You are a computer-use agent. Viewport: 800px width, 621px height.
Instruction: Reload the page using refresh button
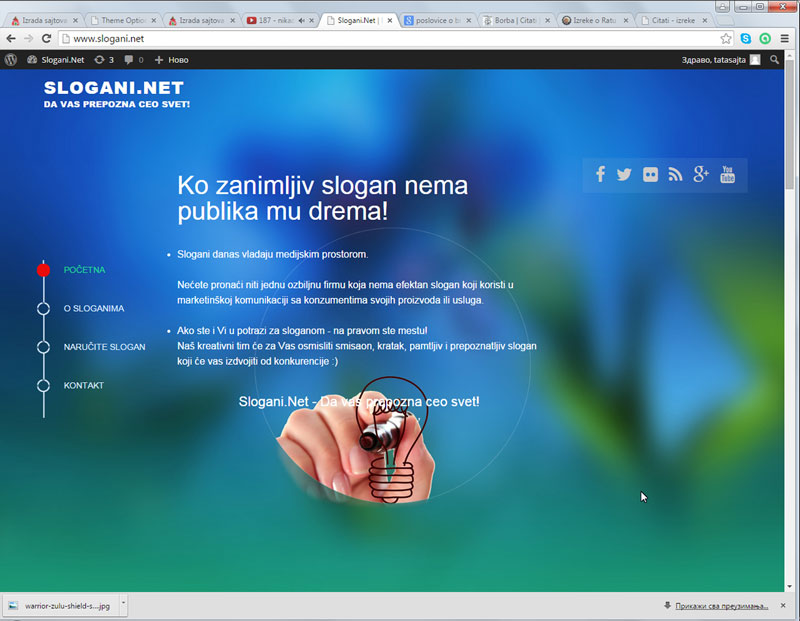pos(46,38)
